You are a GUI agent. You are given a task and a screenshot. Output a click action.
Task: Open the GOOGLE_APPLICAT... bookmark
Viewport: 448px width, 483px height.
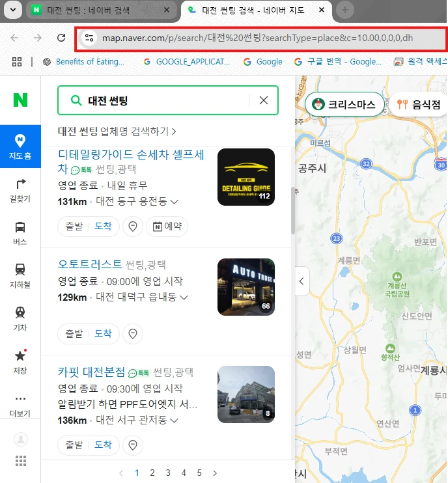pos(187,62)
